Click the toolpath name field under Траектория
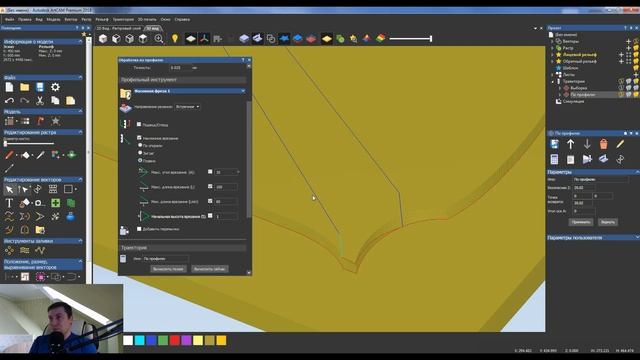Viewport: 640px width, 360px height. [x=165, y=259]
